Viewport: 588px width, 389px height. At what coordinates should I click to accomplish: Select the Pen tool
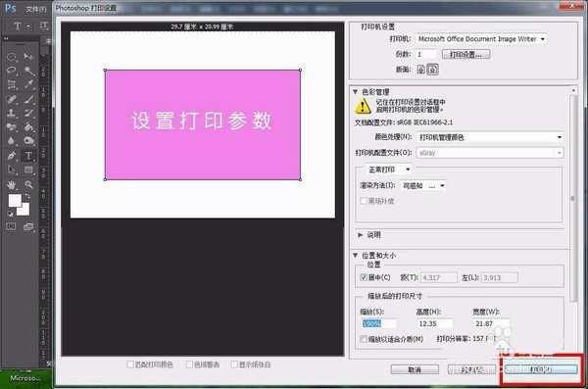12,155
